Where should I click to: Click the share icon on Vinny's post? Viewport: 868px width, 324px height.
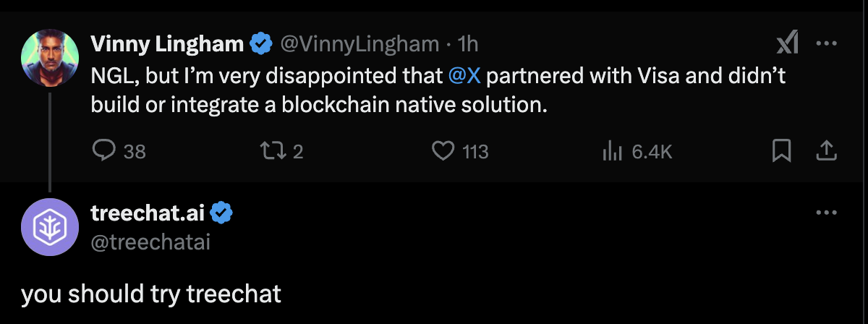coord(826,150)
